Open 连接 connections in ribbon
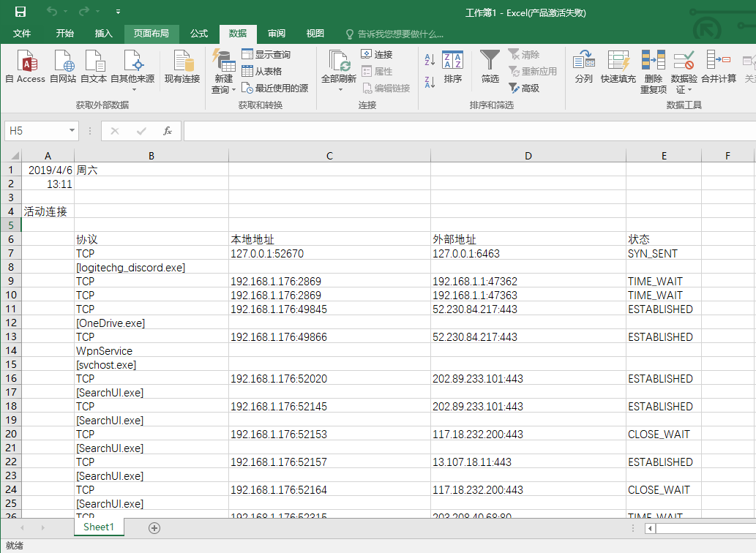Viewport: 756px width, 553px height. click(377, 54)
